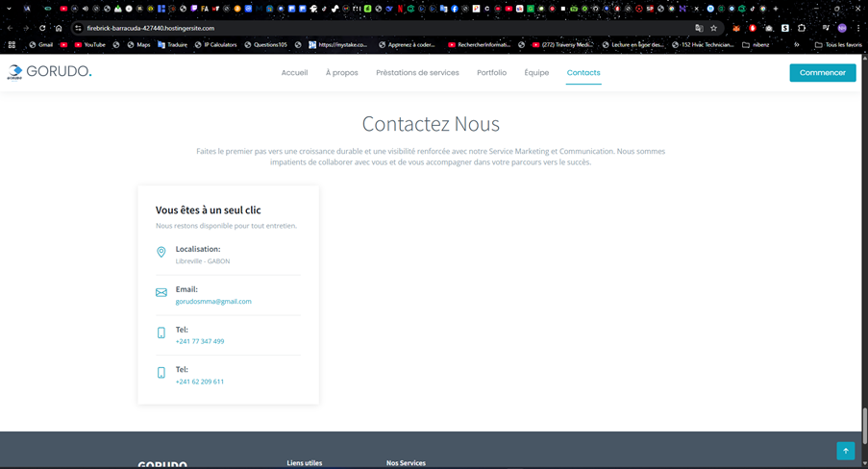Click the Contactez Nous heading
The image size is (868, 469).
(x=431, y=124)
